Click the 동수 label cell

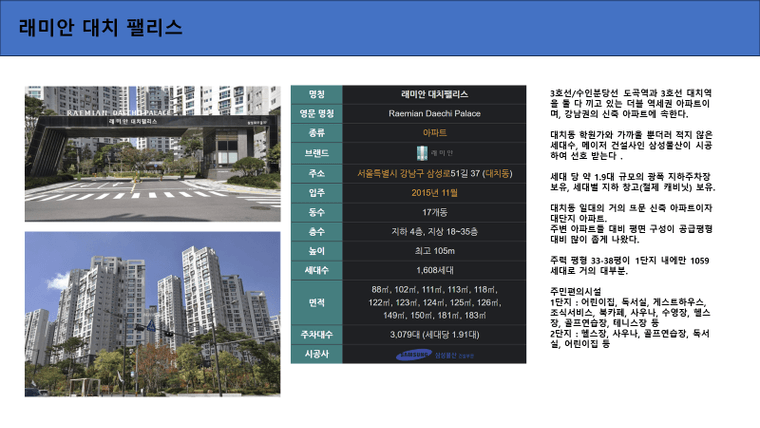[x=317, y=212]
